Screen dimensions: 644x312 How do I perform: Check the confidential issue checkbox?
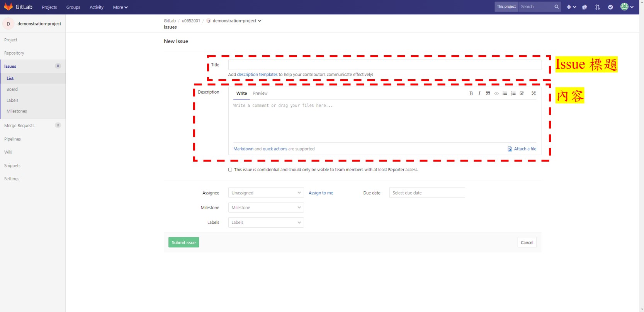230,170
